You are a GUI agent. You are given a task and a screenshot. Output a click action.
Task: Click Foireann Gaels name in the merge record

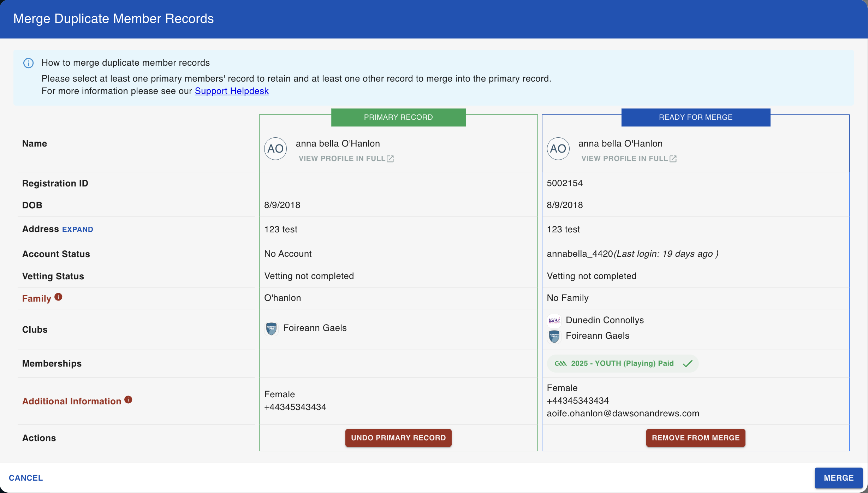pos(598,336)
